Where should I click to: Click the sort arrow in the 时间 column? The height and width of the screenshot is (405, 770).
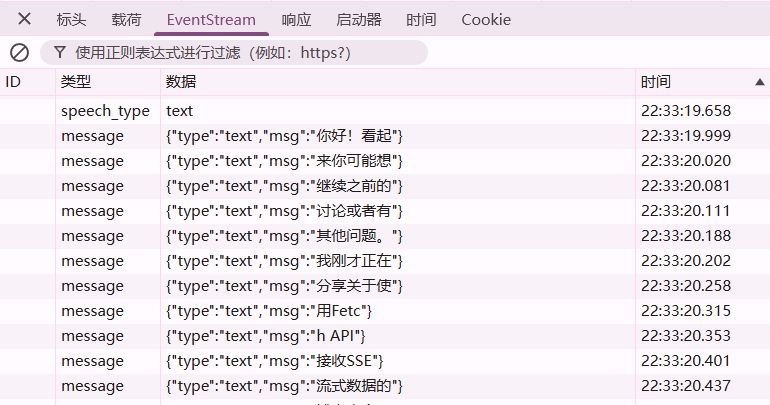759,82
